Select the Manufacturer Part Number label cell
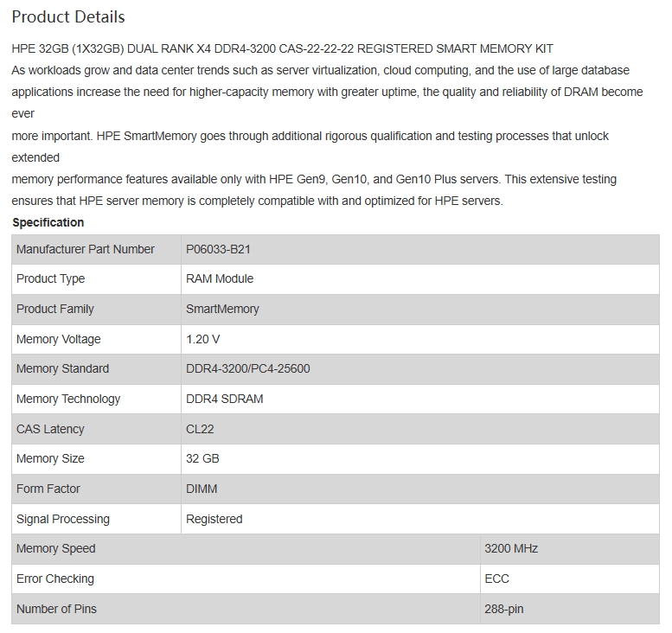The width and height of the screenshot is (672, 633). 96,249
